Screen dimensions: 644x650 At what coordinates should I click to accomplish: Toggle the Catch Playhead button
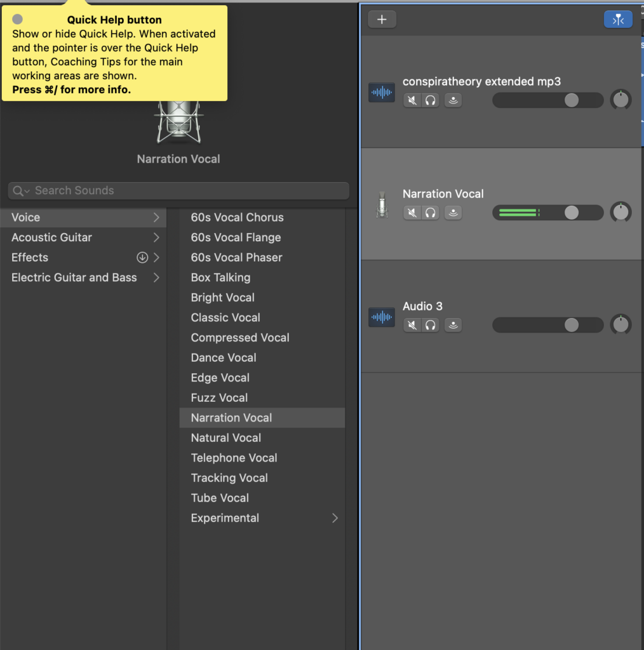pos(618,20)
